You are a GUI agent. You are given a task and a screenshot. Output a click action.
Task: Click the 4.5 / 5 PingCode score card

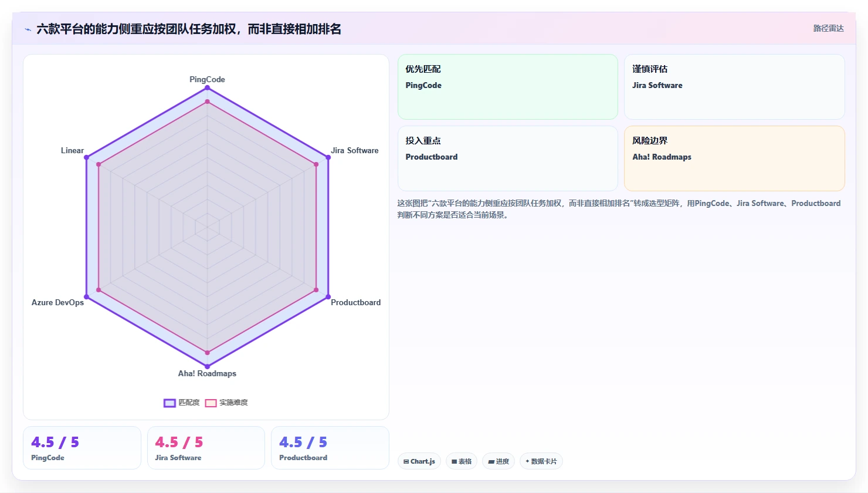82,448
